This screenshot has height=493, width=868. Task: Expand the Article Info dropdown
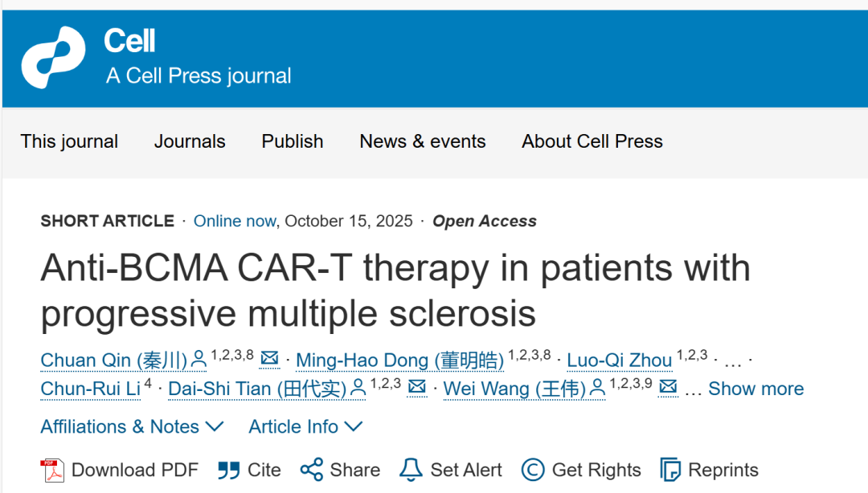coord(305,426)
